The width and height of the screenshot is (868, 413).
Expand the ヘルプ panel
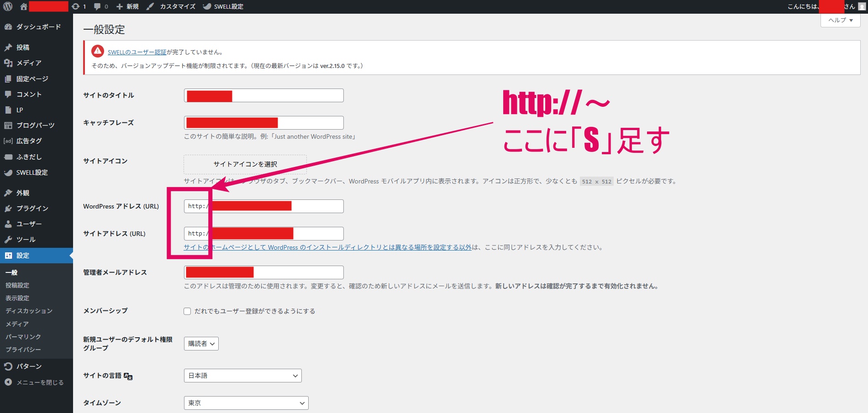839,20
